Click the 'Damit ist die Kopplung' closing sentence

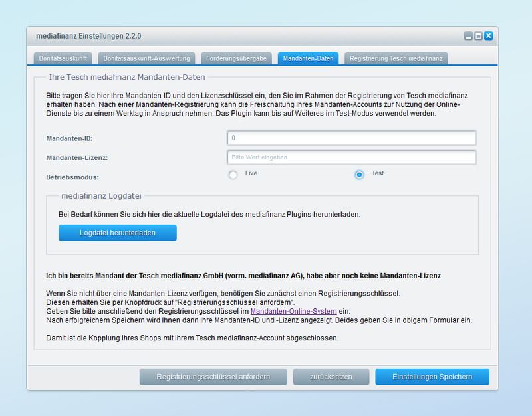192,338
